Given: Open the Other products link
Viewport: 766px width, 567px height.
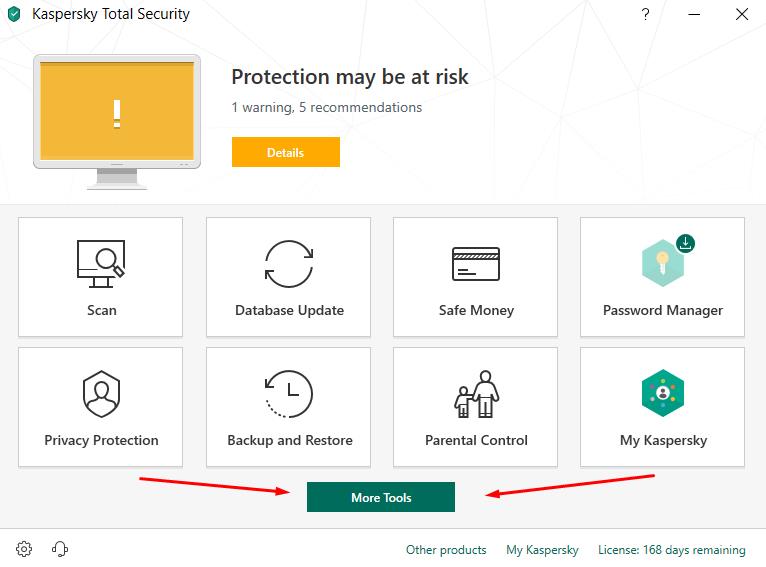Looking at the screenshot, I should point(446,550).
